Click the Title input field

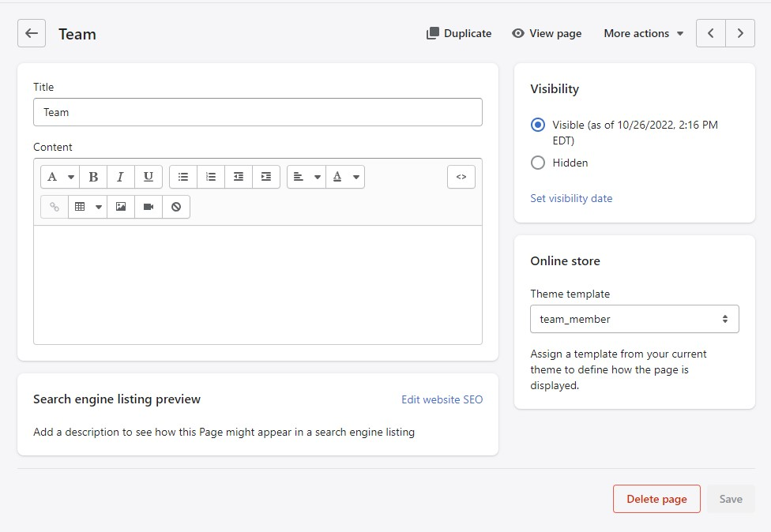point(258,112)
